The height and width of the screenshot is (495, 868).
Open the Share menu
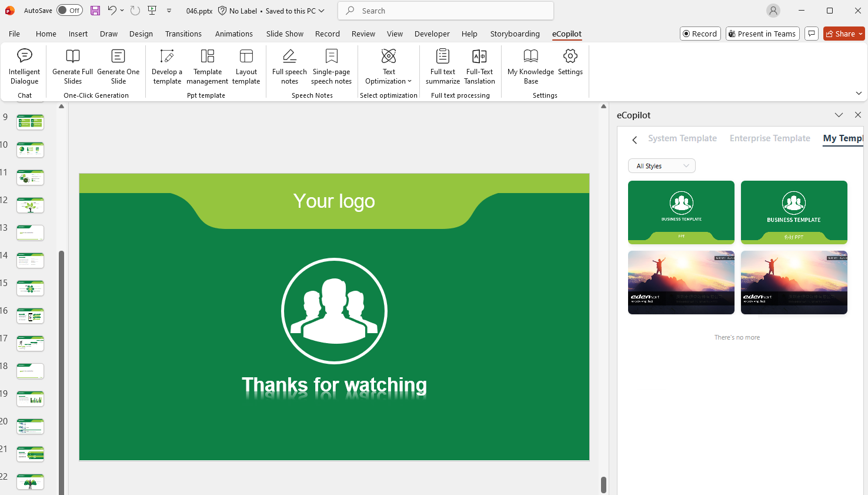(x=843, y=34)
